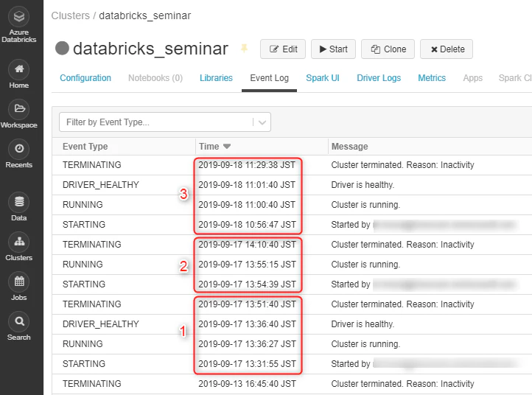Select the 2019-09-17 13:54:39 JST time cell
Viewport: 532px width, 395px height.
(247, 284)
